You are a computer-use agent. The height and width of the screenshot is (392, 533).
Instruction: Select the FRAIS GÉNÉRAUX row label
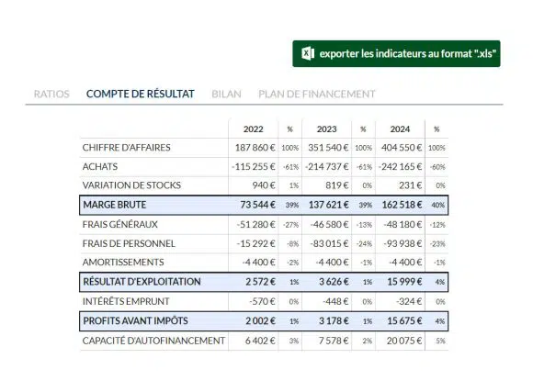[x=120, y=225]
